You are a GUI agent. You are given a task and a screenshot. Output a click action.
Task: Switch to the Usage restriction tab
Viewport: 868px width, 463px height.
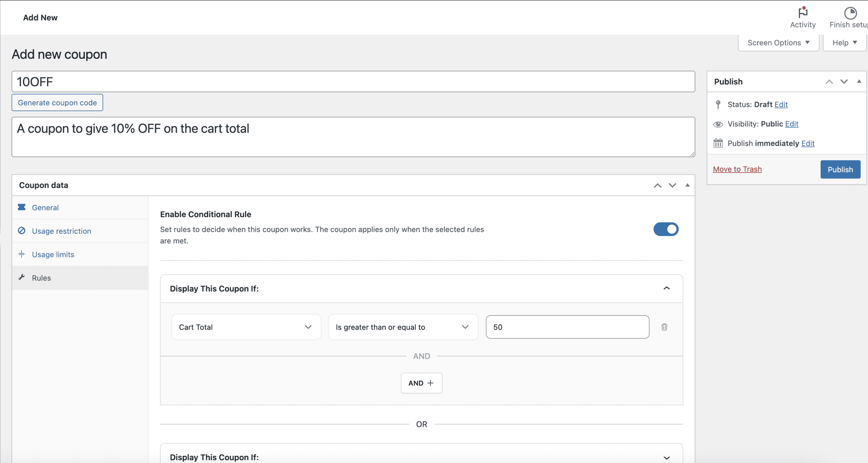coord(61,231)
